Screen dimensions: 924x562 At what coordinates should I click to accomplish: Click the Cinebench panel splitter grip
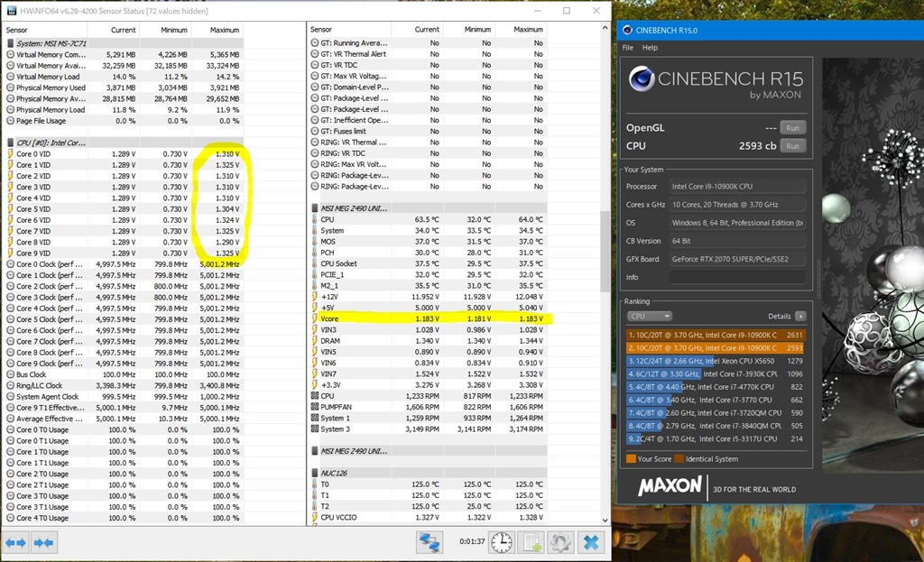click(x=818, y=278)
